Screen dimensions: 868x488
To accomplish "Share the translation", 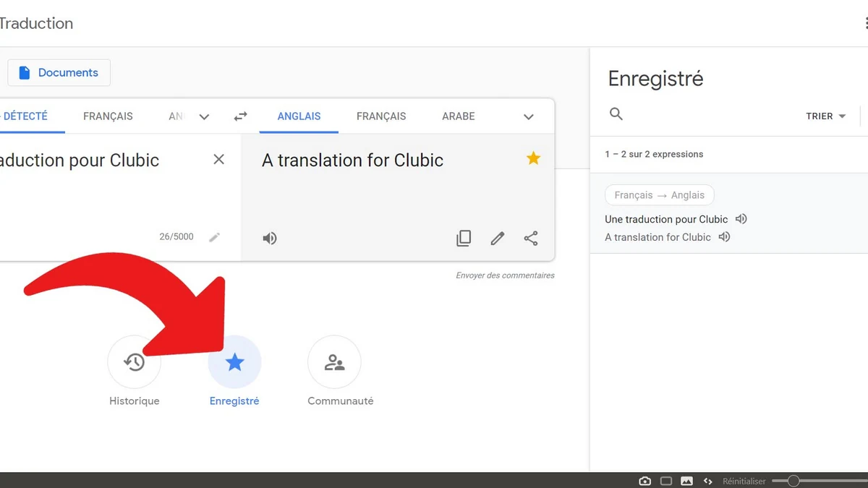I will pos(531,239).
